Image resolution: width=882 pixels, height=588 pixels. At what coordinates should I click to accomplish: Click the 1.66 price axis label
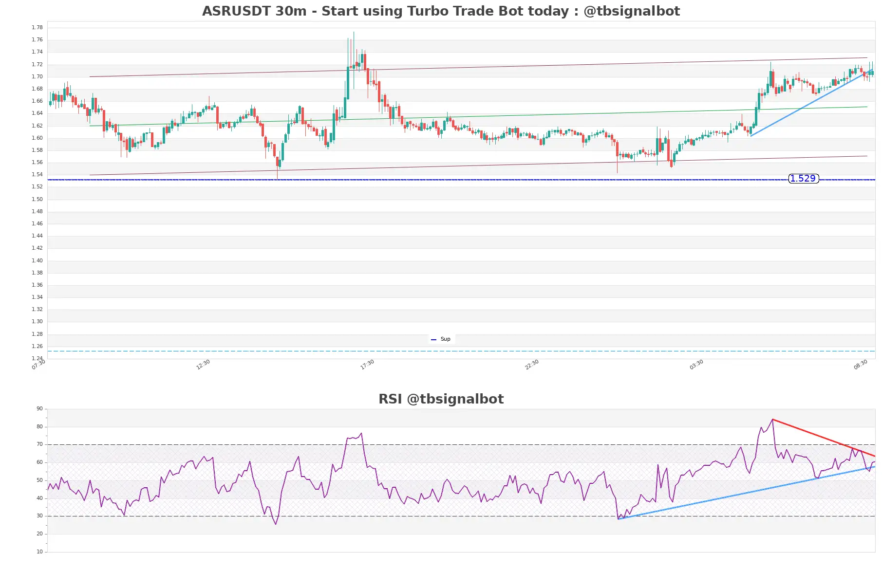(37, 101)
